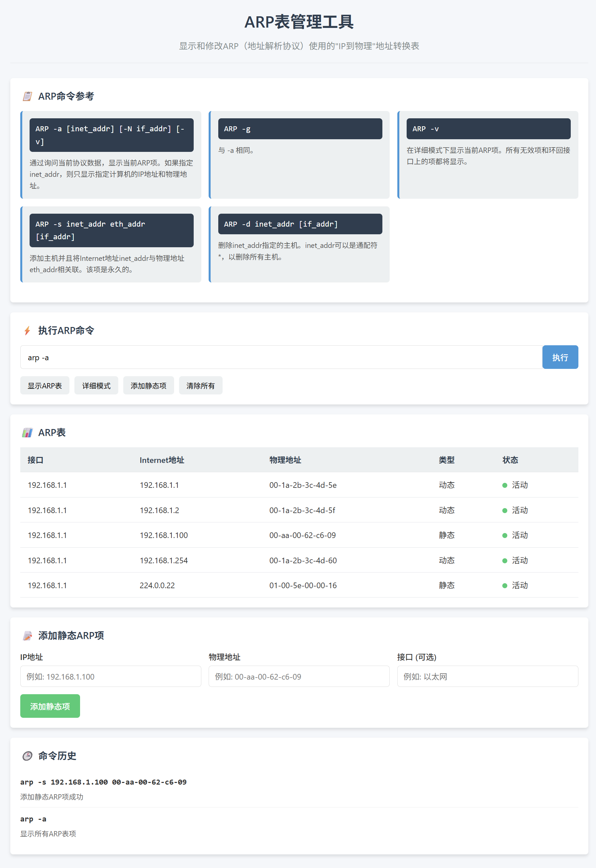Click the arp -a history entry
Image resolution: width=596 pixels, height=868 pixels.
pyautogui.click(x=33, y=819)
